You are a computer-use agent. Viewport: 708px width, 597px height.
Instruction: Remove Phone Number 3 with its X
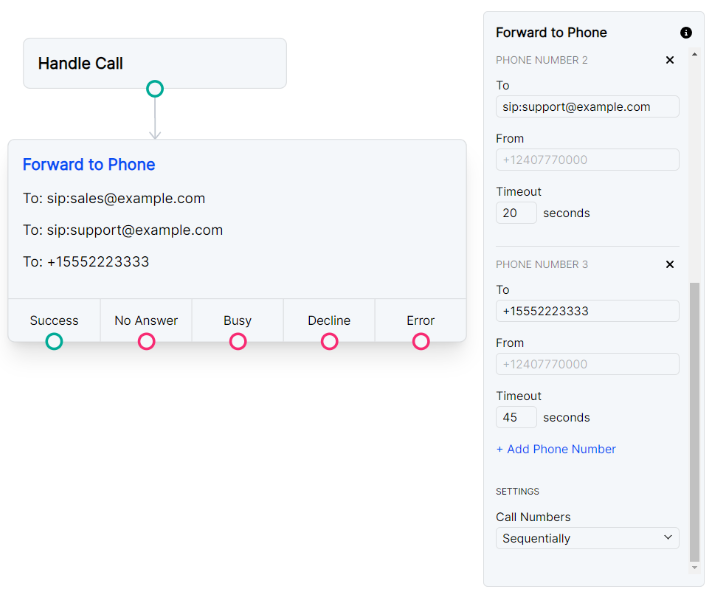click(670, 264)
